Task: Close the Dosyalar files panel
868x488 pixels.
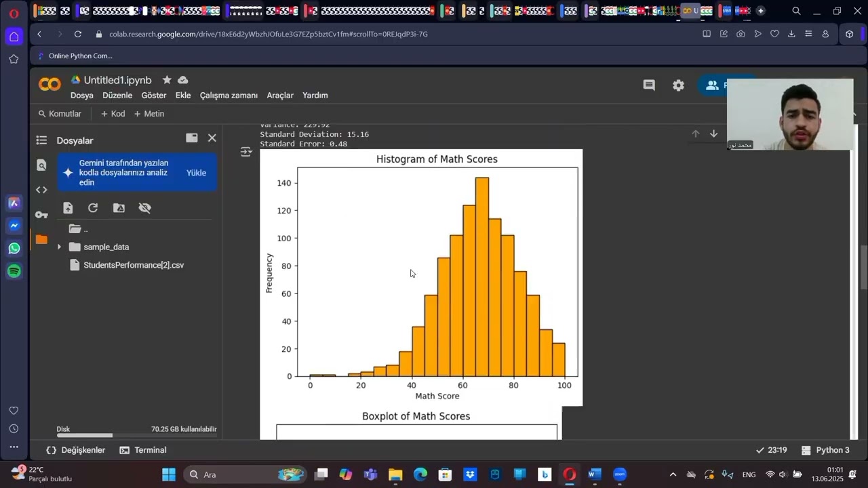Action: [x=212, y=138]
